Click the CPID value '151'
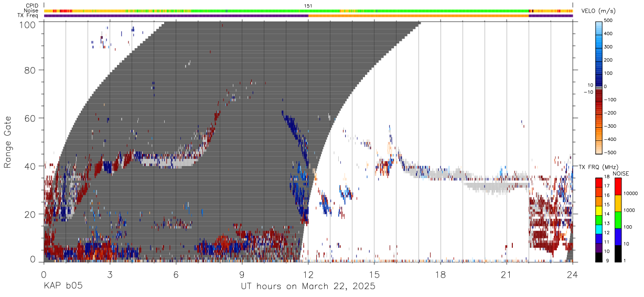 308,6
